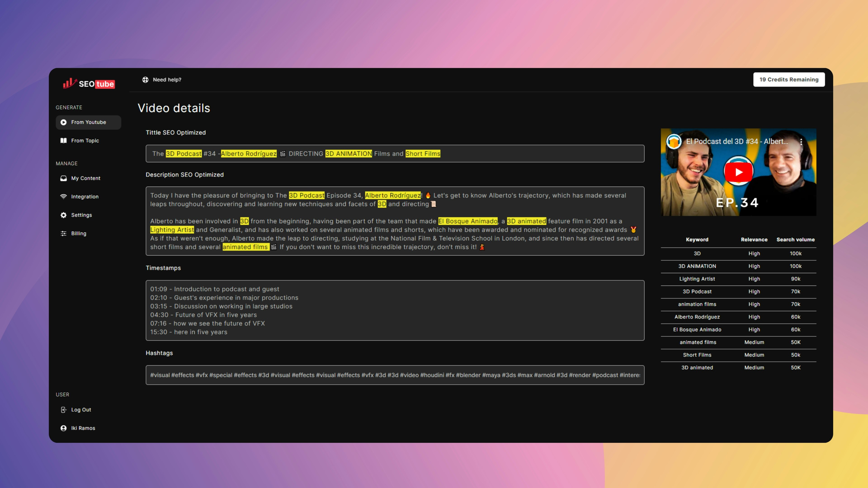Click the Integration wifi icon

point(63,197)
